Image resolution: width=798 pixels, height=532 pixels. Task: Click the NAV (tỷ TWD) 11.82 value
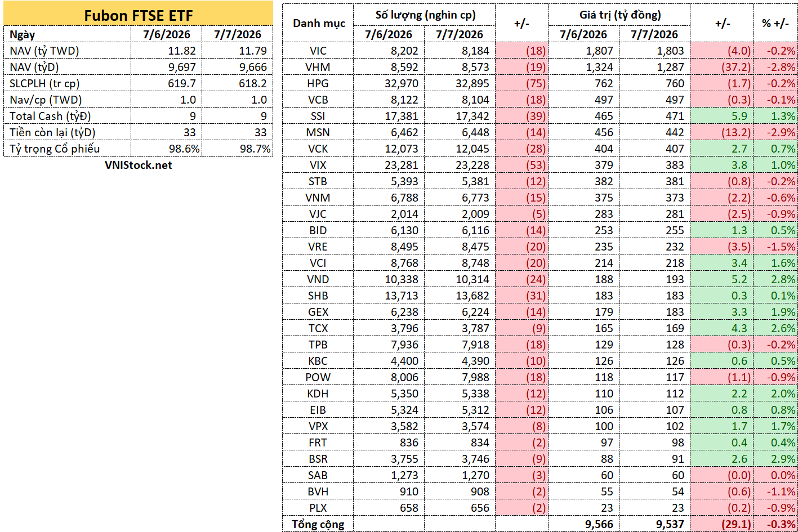pos(167,51)
